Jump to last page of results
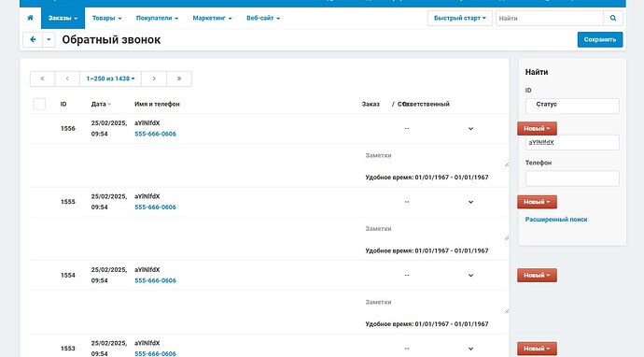The height and width of the screenshot is (357, 644). click(179, 79)
